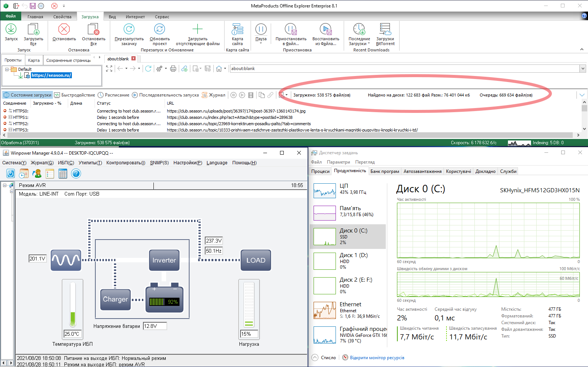Image resolution: width=588 pixels, height=367 pixels.
Task: Click the Загрузки BitTorrent icon
Action: point(385,29)
